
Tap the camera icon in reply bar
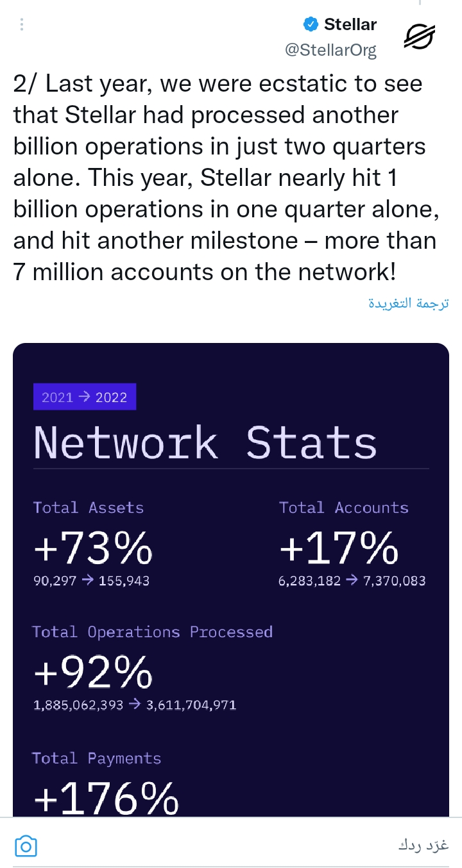click(x=26, y=846)
